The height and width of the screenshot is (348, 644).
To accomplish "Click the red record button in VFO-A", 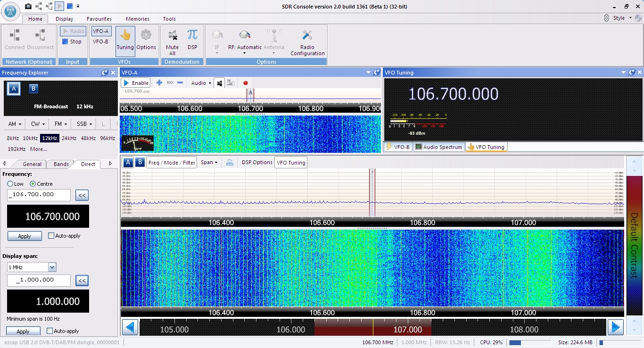I will (245, 83).
